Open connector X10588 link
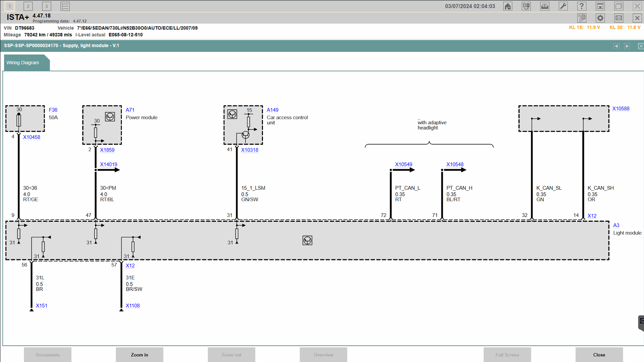Image resolution: width=644 pixels, height=362 pixels. (x=621, y=109)
